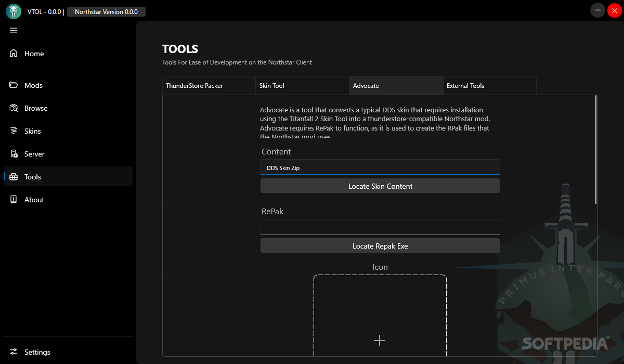
Task: Switch to the Skin Tool tab
Action: [302, 86]
